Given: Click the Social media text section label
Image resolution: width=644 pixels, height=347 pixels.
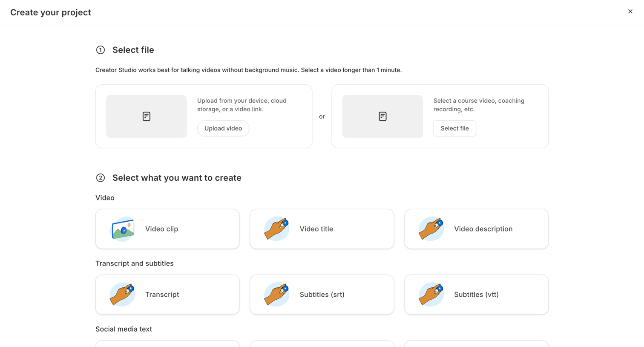Looking at the screenshot, I should coord(124,329).
